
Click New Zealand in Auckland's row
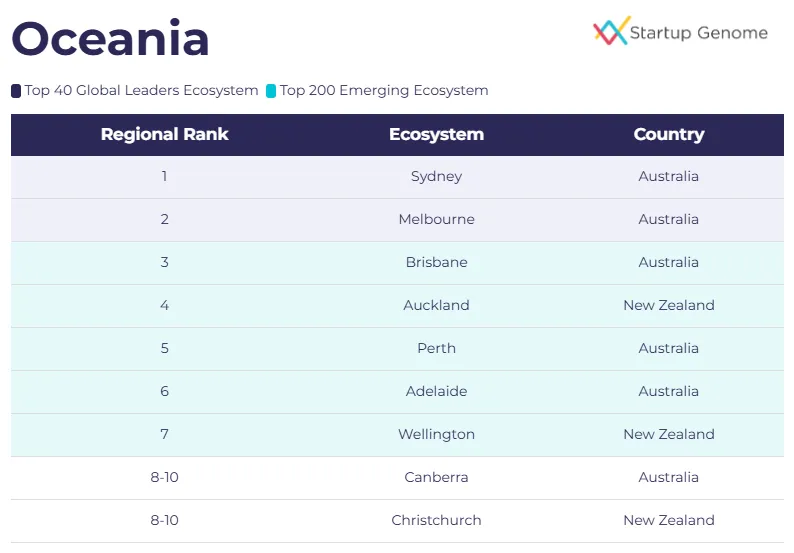tap(669, 305)
